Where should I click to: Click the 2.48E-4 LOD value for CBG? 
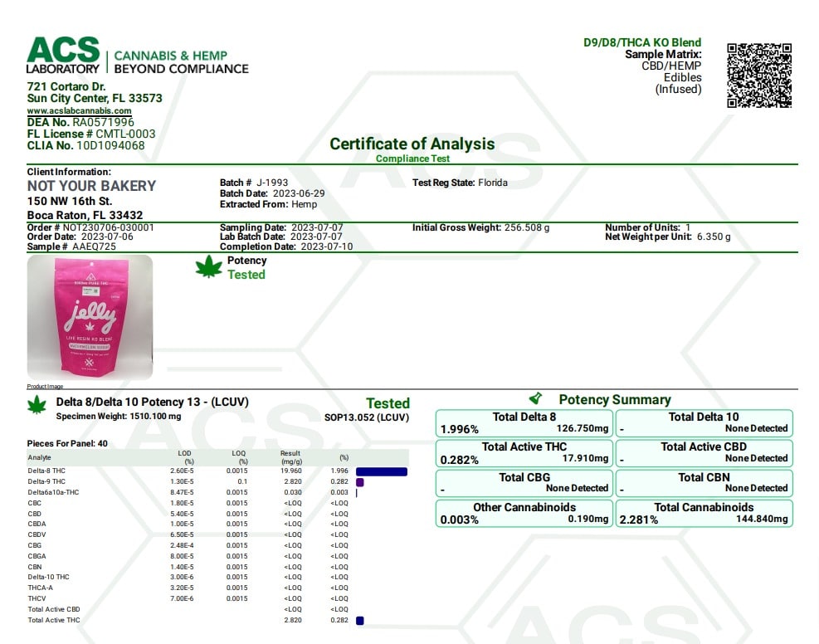[x=182, y=545]
